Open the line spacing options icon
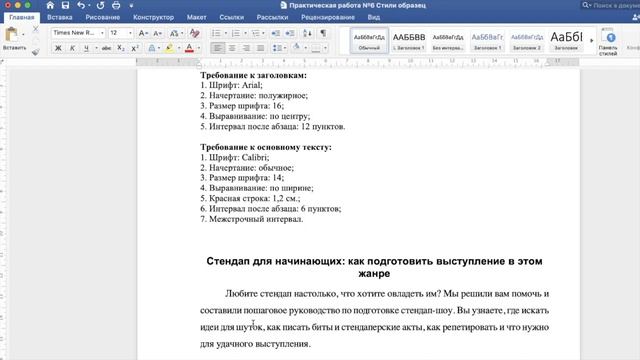 click(x=277, y=48)
